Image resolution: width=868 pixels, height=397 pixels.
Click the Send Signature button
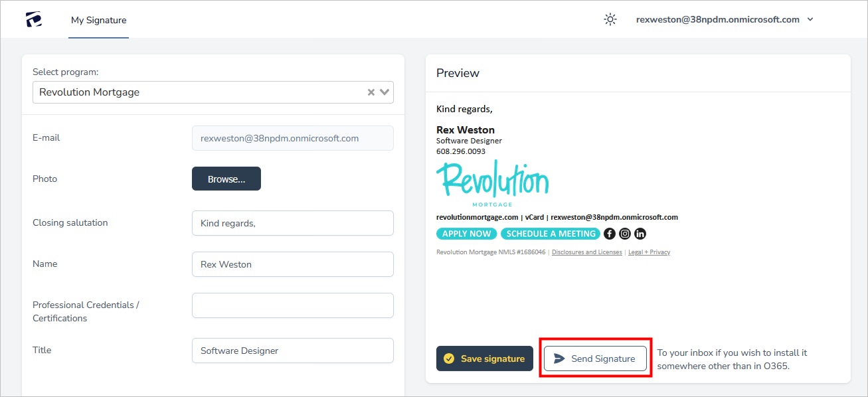point(595,358)
